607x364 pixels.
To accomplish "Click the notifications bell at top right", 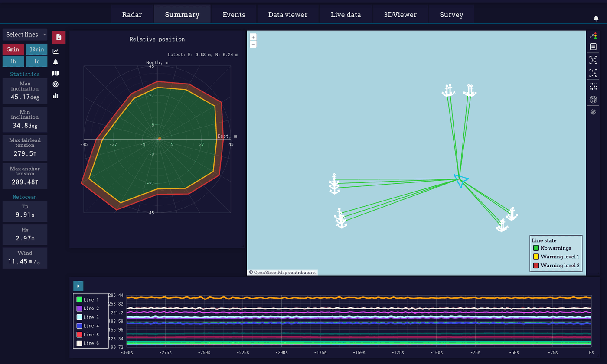I will point(596,19).
